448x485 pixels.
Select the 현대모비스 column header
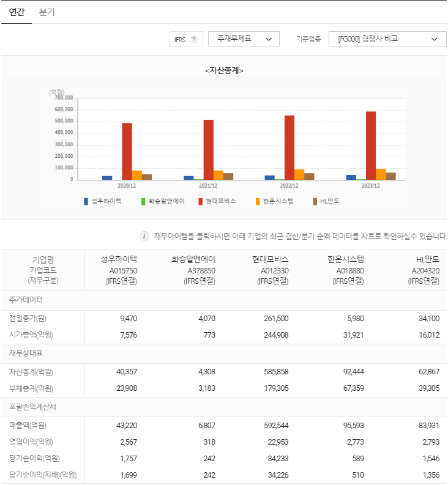point(271,259)
